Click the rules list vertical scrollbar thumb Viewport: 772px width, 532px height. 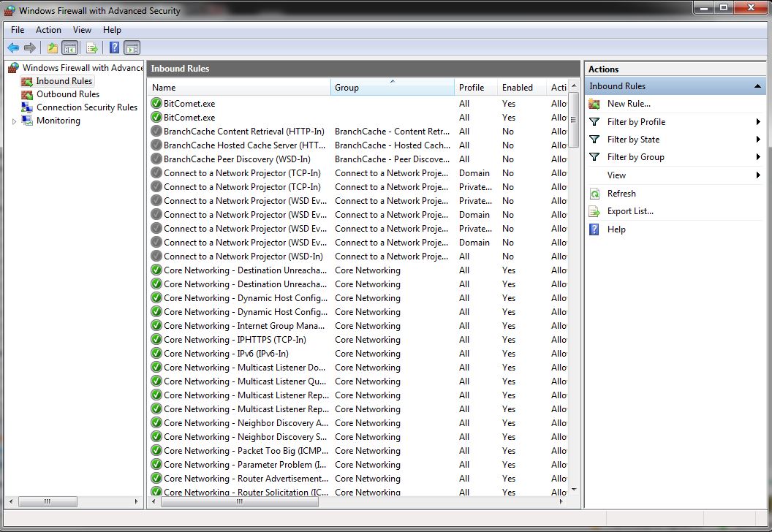(574, 120)
